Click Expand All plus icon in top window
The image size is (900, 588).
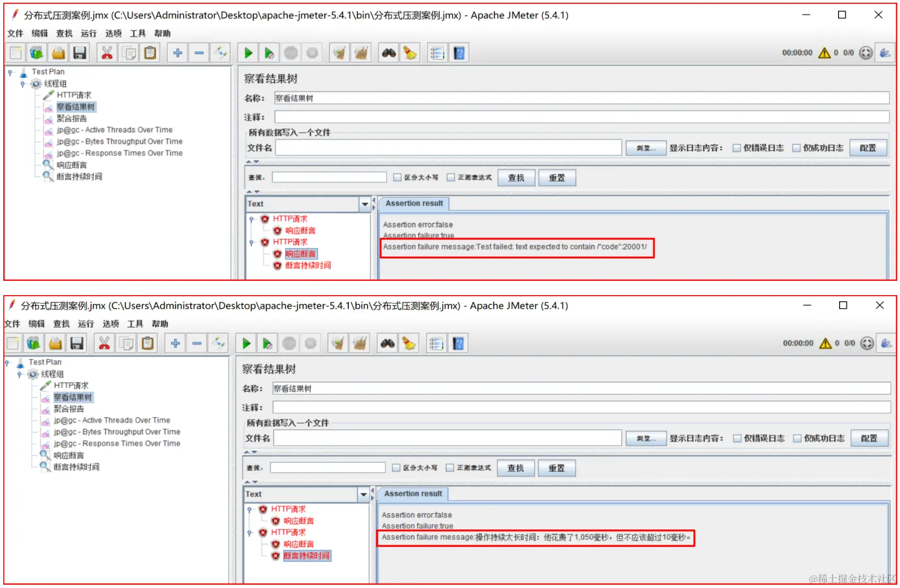pos(178,53)
